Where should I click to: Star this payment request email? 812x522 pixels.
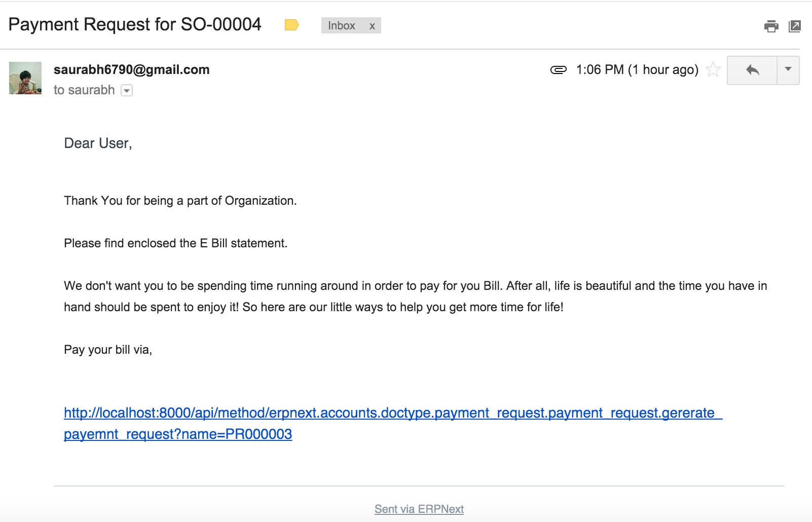point(713,69)
